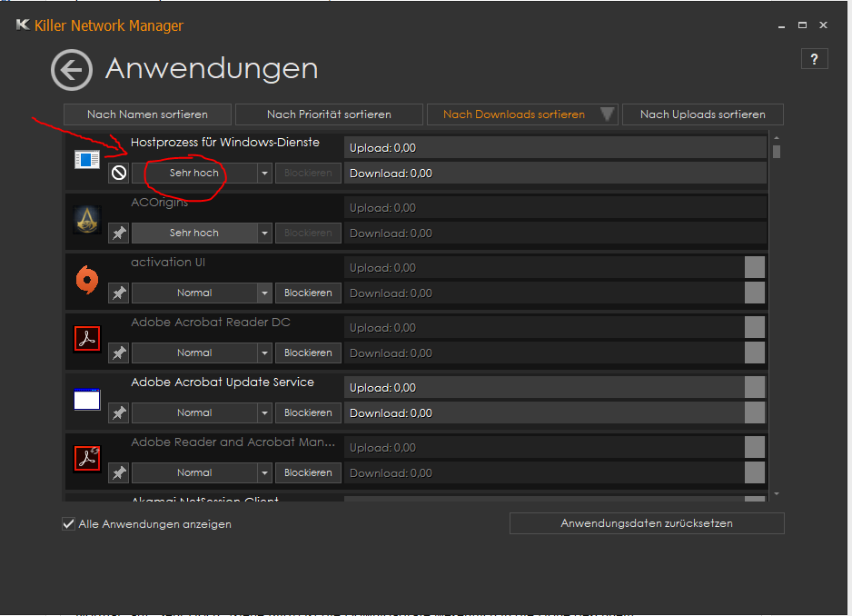Select the ACOrigins application name
The width and height of the screenshot is (852, 616).
(x=159, y=203)
